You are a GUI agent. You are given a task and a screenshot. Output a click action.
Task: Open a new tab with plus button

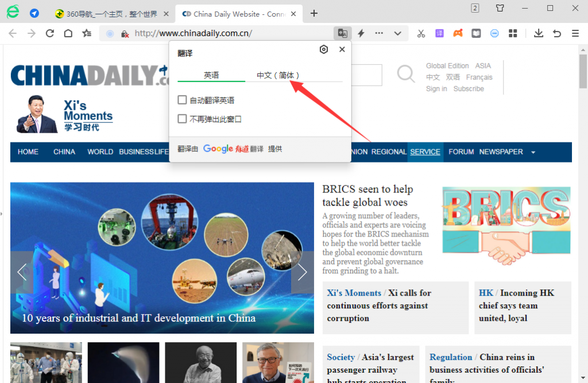pyautogui.click(x=314, y=14)
